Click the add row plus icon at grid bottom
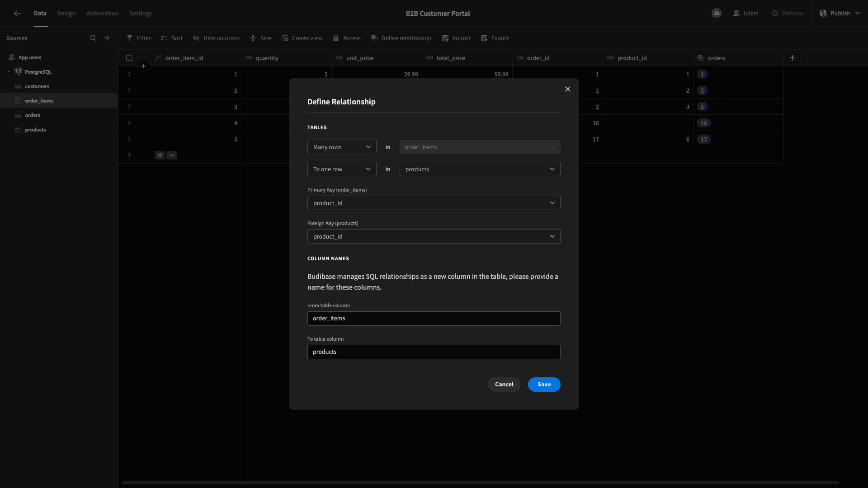The width and height of the screenshot is (868, 488). 129,155
